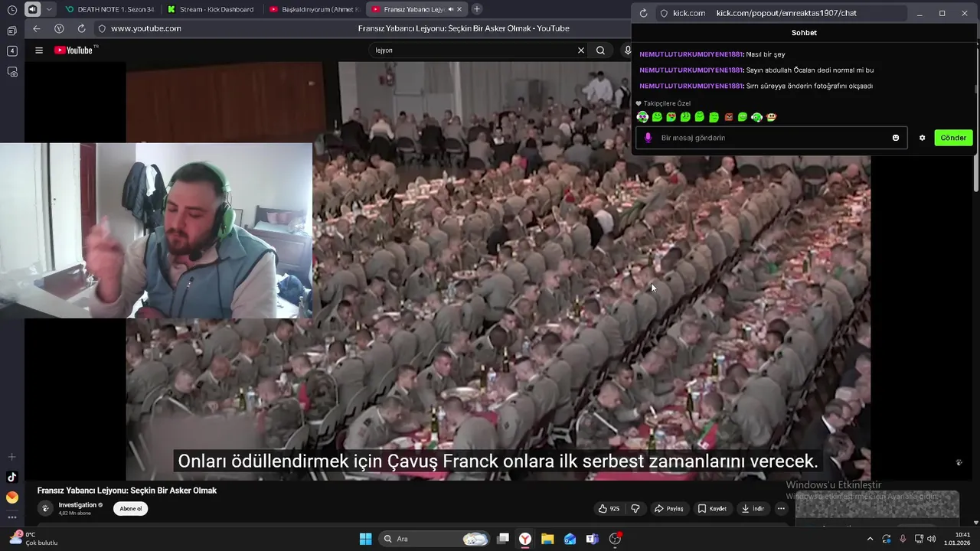Viewport: 980px width, 551px height.
Task: Open Kick chat settings gear
Action: (x=922, y=138)
